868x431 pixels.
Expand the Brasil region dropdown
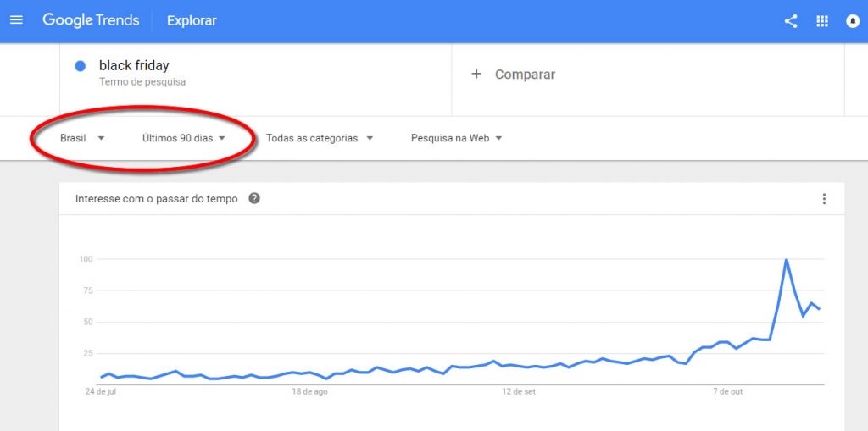(82, 138)
